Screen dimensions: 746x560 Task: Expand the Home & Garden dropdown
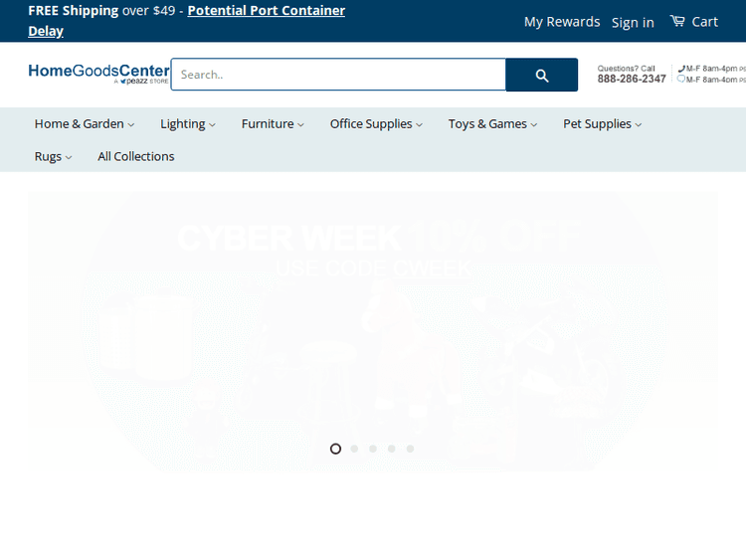[x=84, y=124]
